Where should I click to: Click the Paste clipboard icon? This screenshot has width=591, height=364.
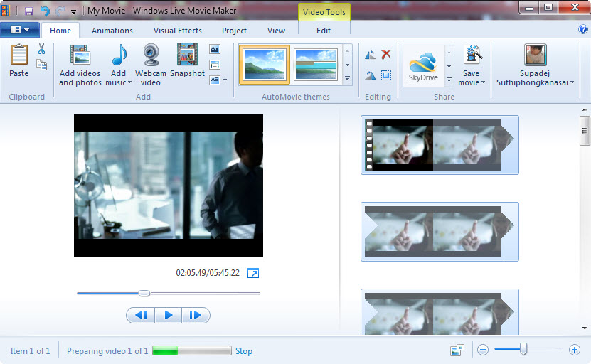click(x=19, y=60)
